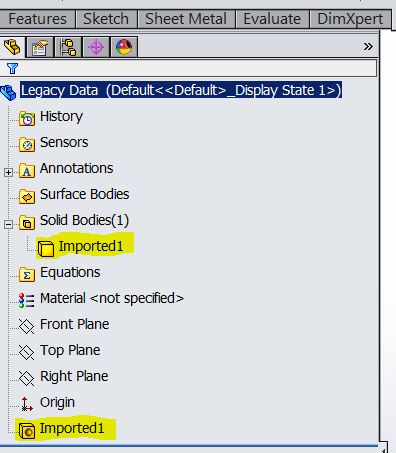Screen dimensions: 396x453
Task: Select the Sensors folder icon
Action: [x=27, y=144]
